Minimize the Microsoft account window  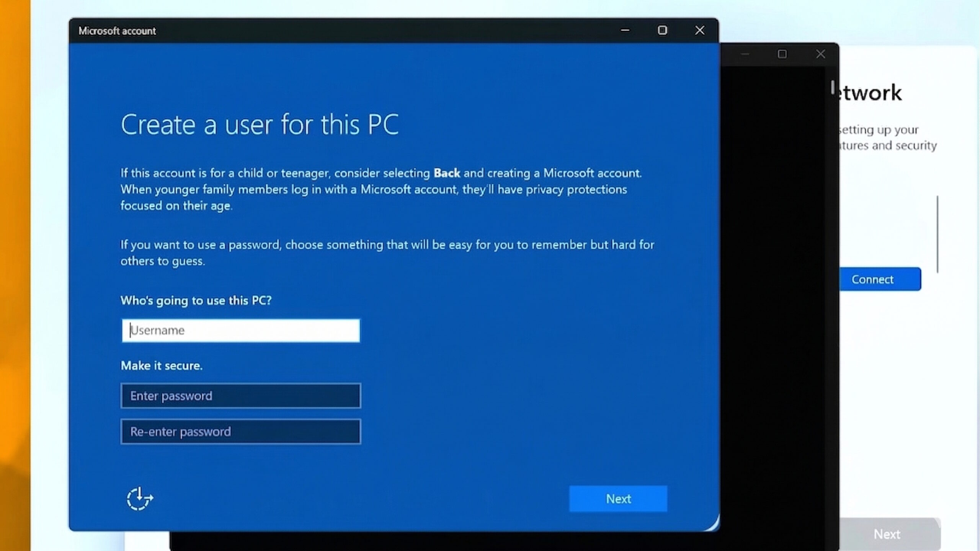tap(625, 30)
